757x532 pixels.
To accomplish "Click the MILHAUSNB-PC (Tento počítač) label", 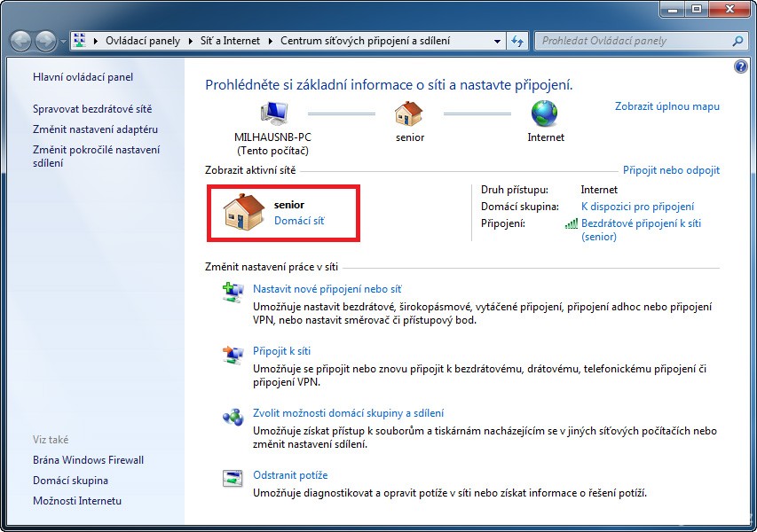I will pyautogui.click(x=272, y=144).
